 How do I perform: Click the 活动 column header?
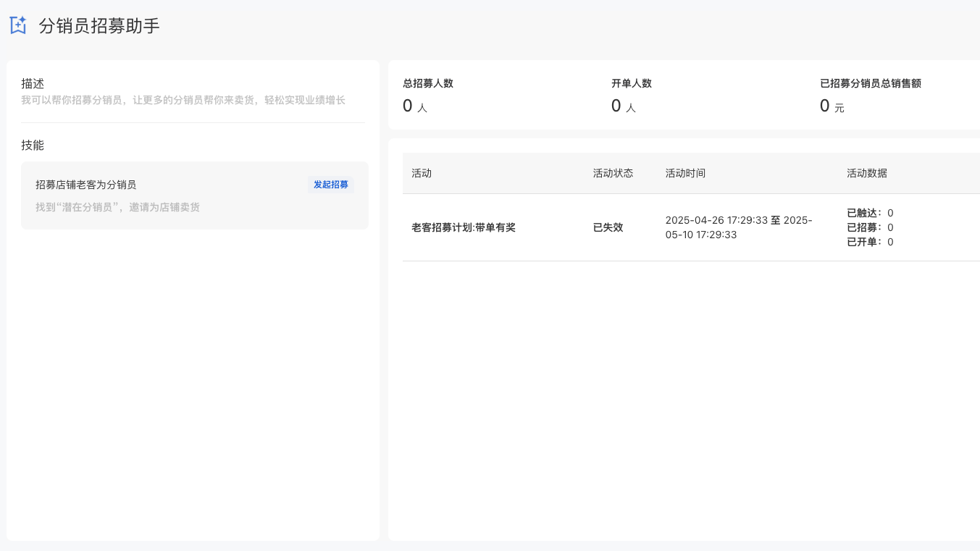tap(422, 173)
